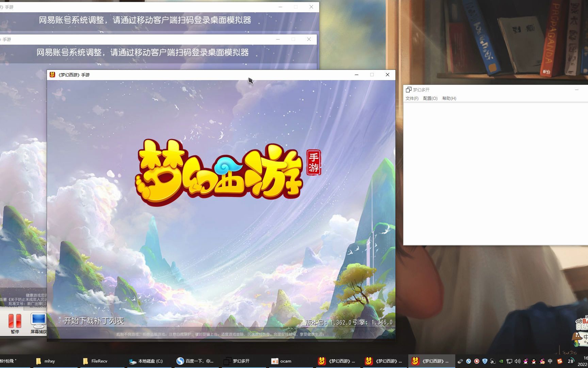Screen dimensions: 588x368
Task: Click the 屏幕捕获 screen capture icon
Action: (38, 324)
